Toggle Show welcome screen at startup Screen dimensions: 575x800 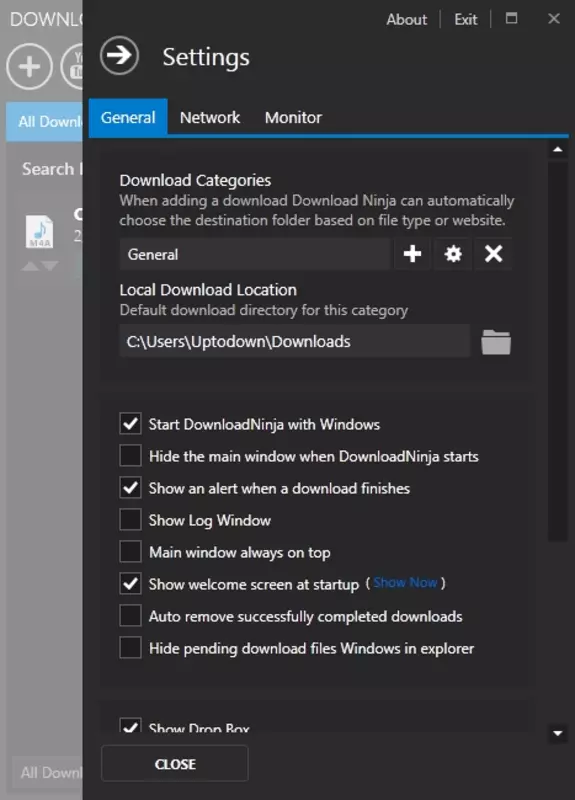[130, 584]
